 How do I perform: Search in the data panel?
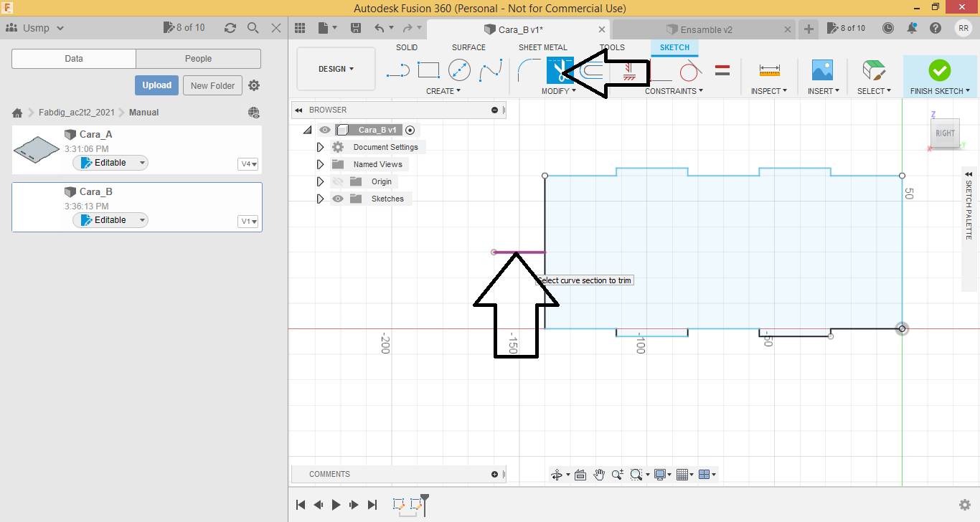(253, 28)
